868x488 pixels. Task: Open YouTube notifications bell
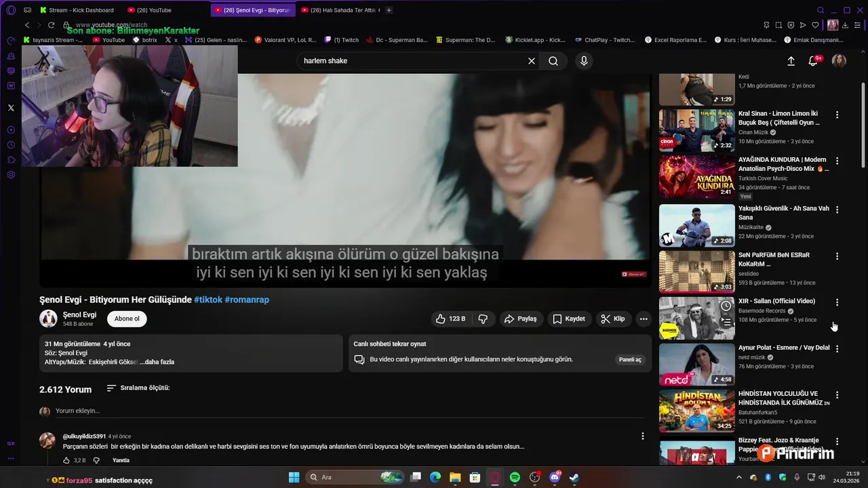[x=813, y=61]
